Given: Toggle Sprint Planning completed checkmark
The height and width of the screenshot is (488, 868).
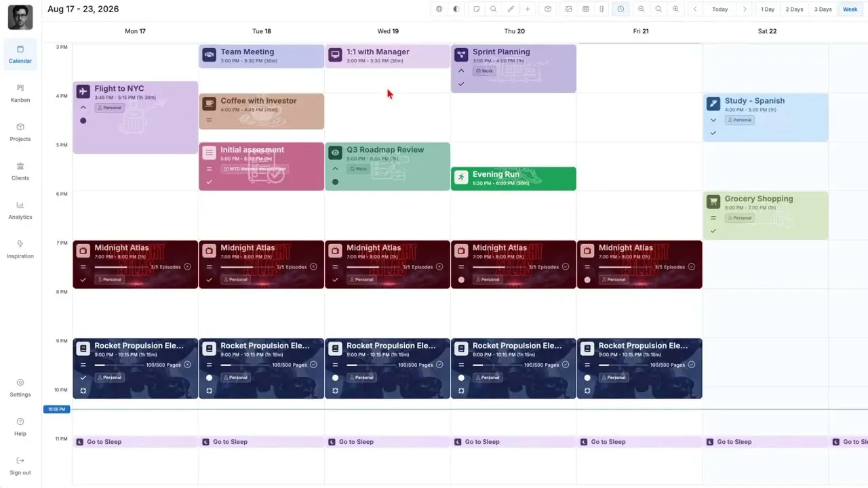Looking at the screenshot, I should (x=461, y=84).
